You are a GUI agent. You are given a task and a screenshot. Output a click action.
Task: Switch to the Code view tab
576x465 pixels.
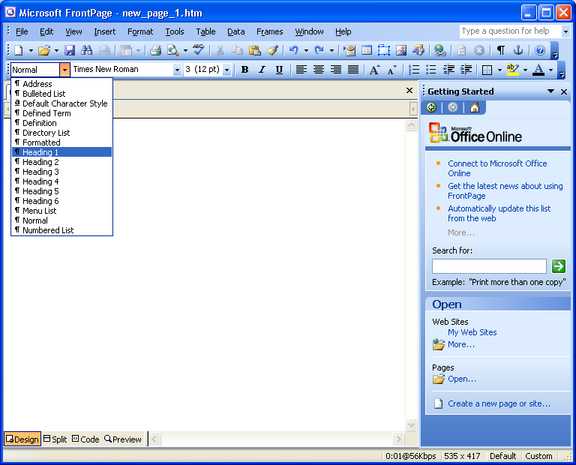[86, 439]
